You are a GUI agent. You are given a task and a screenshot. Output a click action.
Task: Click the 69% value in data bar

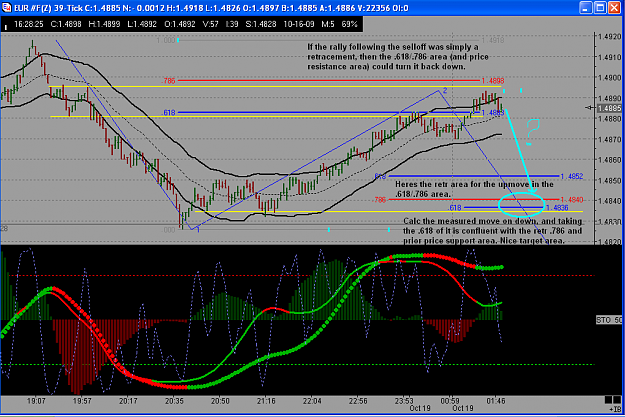(x=350, y=24)
